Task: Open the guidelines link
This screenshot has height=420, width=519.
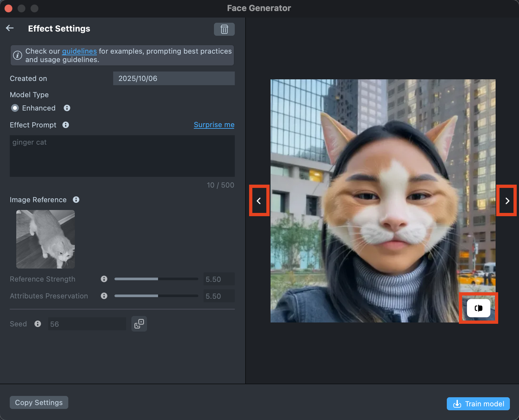Action: [x=79, y=51]
